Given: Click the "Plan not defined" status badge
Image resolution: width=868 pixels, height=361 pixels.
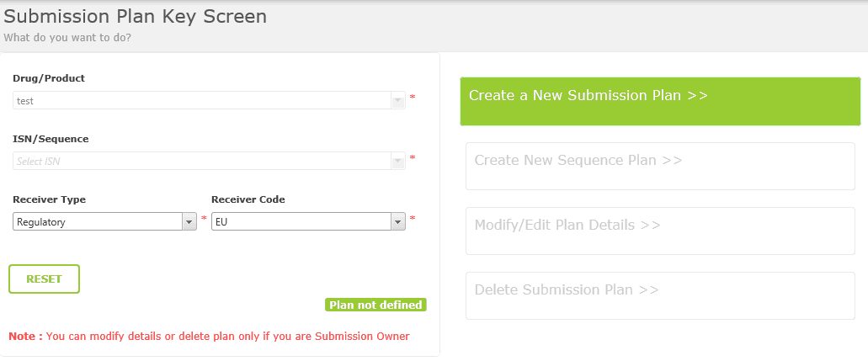Looking at the screenshot, I should [375, 305].
